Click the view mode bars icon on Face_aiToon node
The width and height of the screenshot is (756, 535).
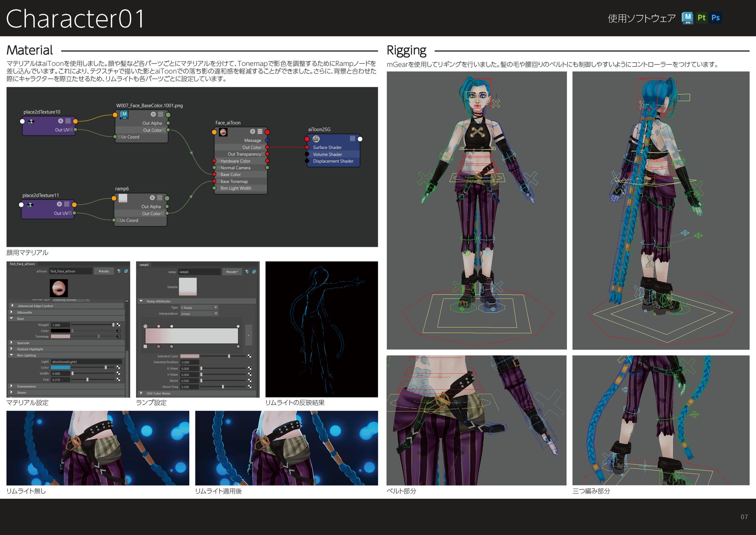click(260, 132)
